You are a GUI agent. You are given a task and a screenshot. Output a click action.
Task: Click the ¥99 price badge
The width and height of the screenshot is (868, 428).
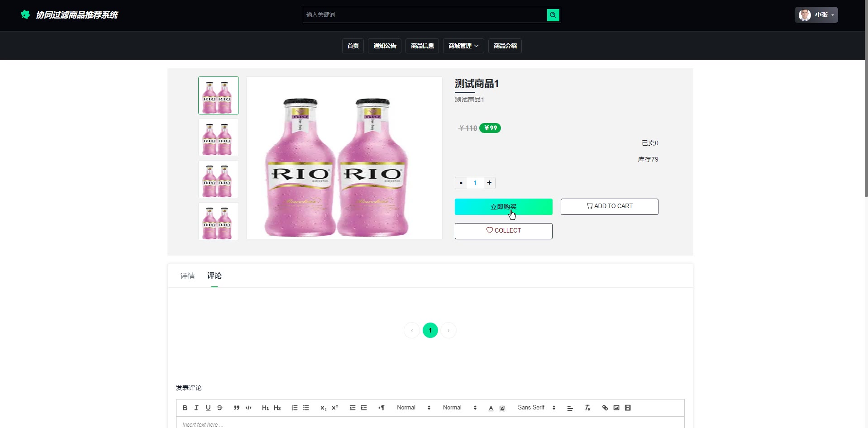pyautogui.click(x=490, y=128)
